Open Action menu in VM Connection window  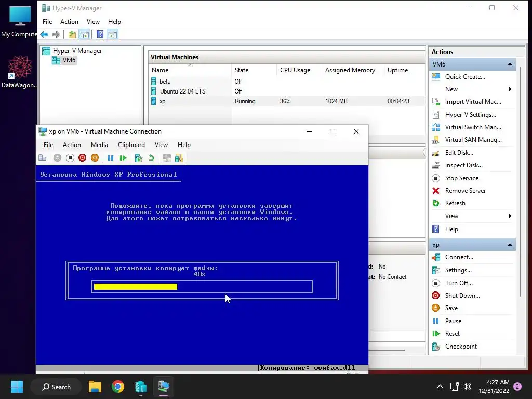click(72, 145)
